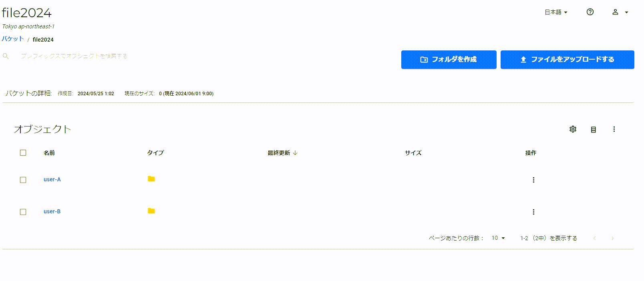644x281 pixels.
Task: Click フォルダを作成 button
Action: pyautogui.click(x=449, y=59)
